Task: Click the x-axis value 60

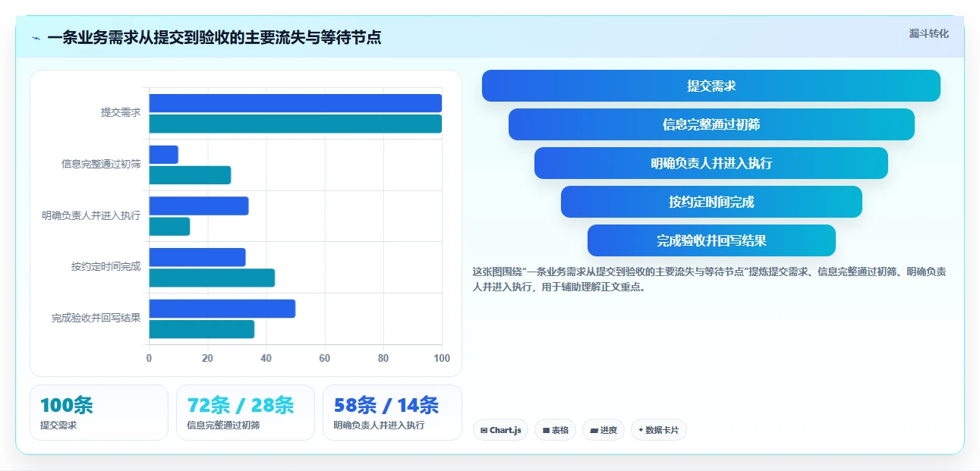Action: point(325,358)
